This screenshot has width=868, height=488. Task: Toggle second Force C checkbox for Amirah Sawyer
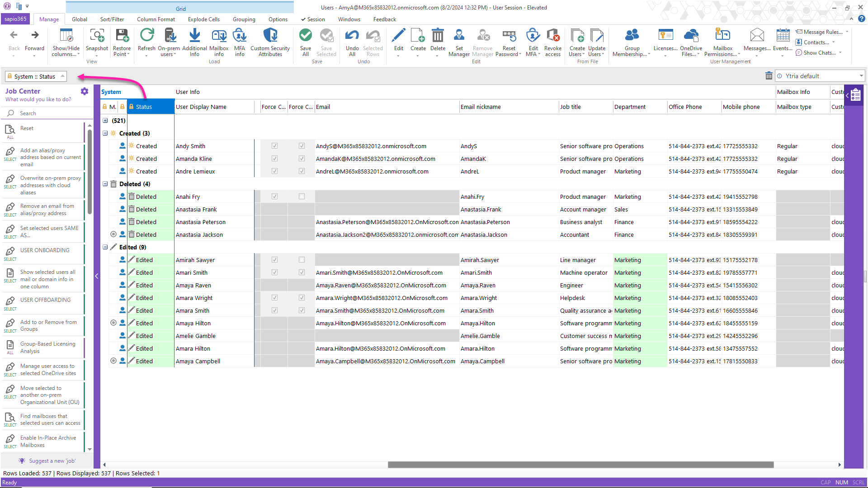click(302, 260)
